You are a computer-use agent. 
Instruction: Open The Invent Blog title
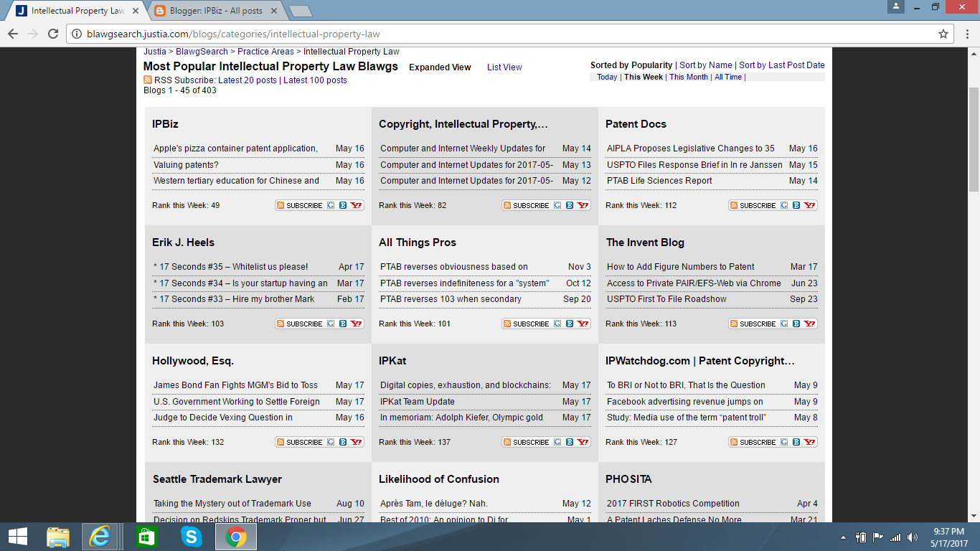(645, 242)
